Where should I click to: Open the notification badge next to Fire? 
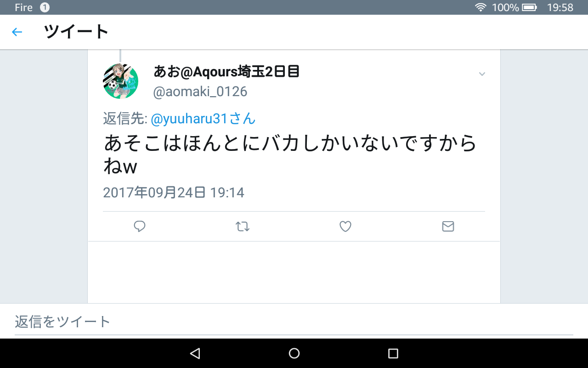[45, 7]
